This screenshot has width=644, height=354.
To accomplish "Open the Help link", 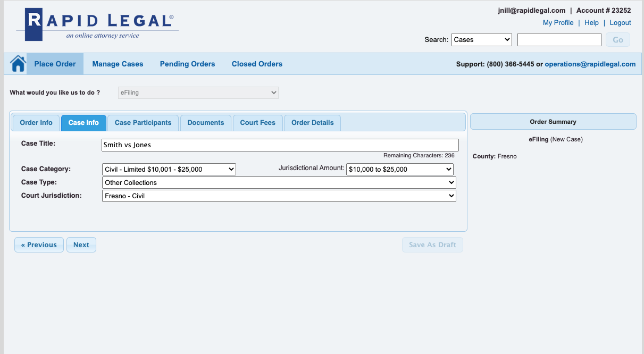I will point(591,23).
